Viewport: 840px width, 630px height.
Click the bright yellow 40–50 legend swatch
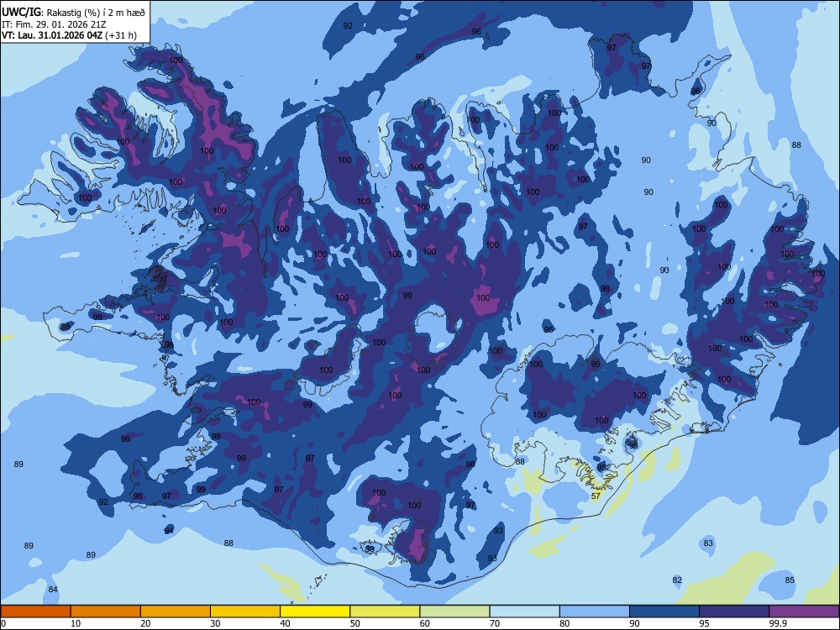[315, 612]
